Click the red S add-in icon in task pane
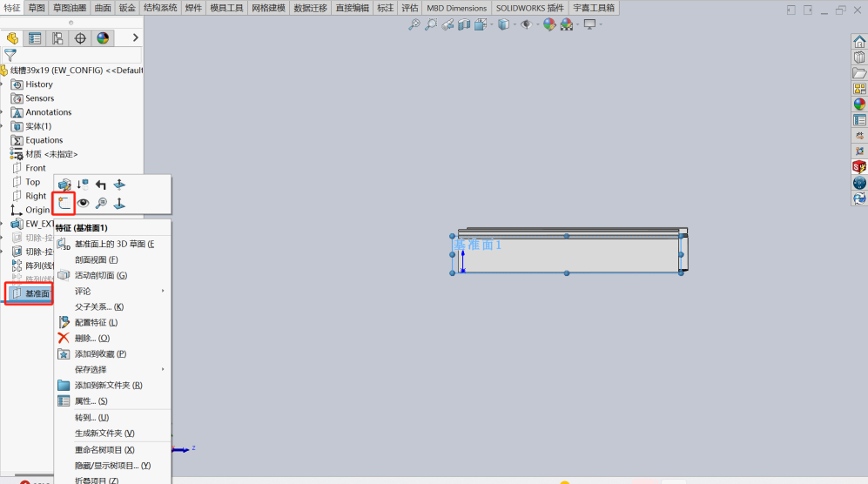The height and width of the screenshot is (484, 868). pos(859,166)
